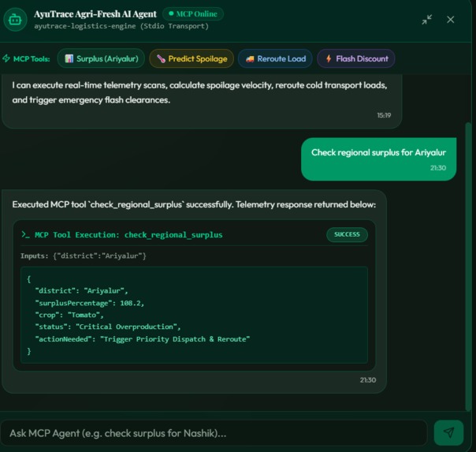
Task: Click the SUCCESS status badge
Action: (x=347, y=234)
